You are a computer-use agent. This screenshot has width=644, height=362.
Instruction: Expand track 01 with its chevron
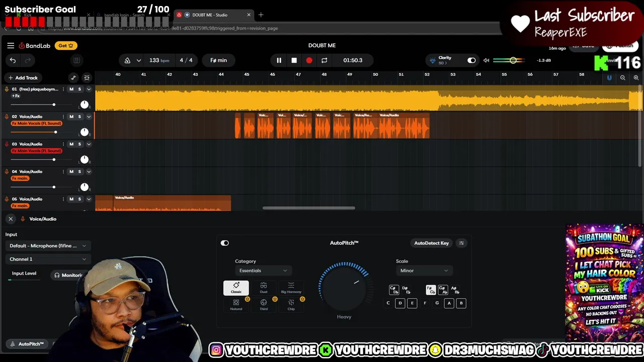click(x=89, y=89)
